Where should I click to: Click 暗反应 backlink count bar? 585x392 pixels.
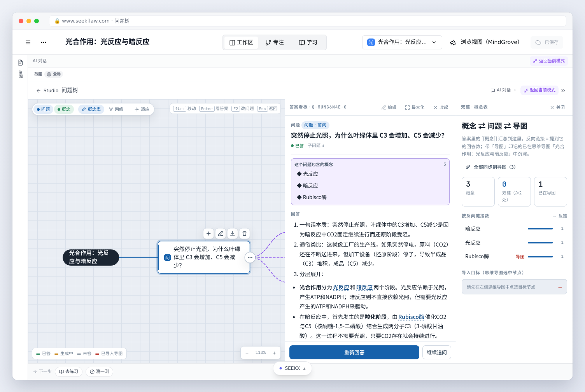[540, 229]
